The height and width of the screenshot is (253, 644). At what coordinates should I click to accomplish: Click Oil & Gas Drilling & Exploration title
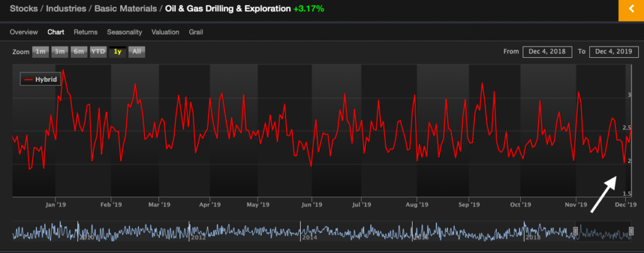point(228,9)
